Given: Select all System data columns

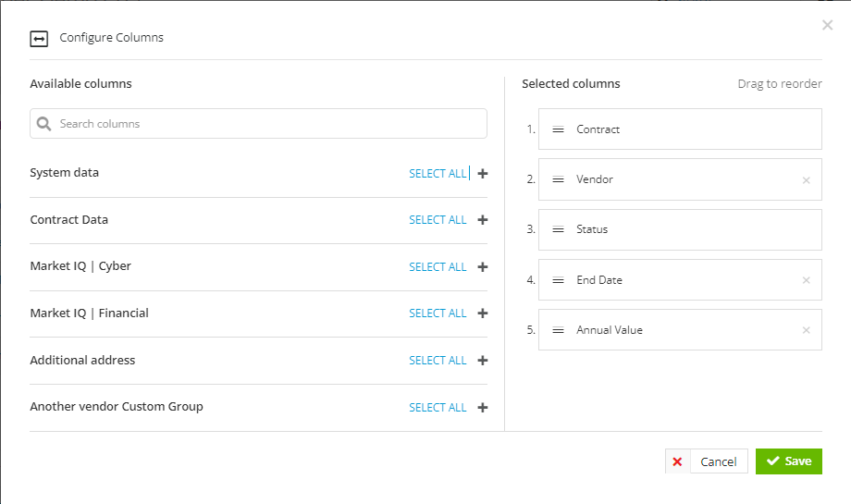Looking at the screenshot, I should tap(438, 174).
